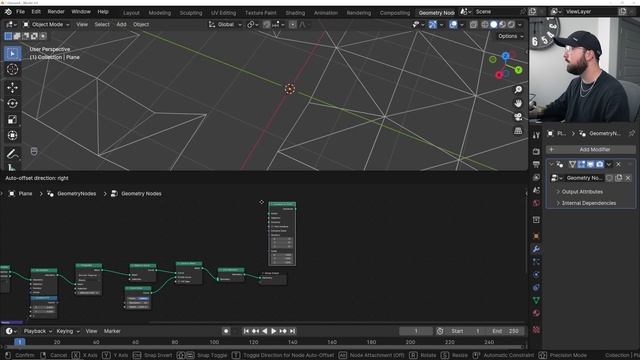Open the viewport Add menu
This screenshot has height=360, width=640.
click(121, 24)
